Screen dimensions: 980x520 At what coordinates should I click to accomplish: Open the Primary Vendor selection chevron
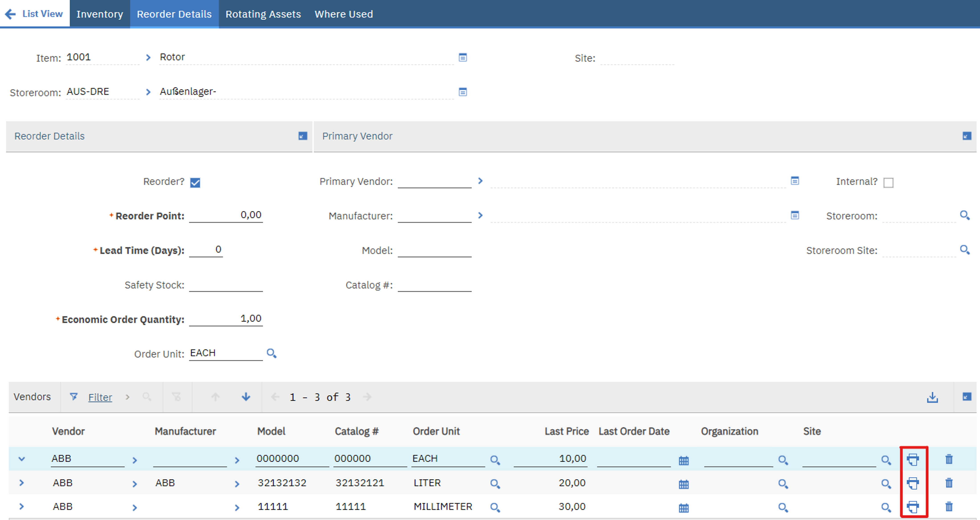pos(480,181)
